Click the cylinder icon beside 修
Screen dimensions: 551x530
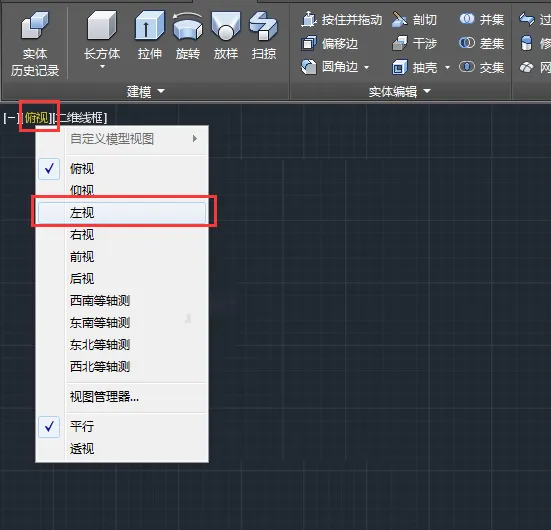[526, 43]
